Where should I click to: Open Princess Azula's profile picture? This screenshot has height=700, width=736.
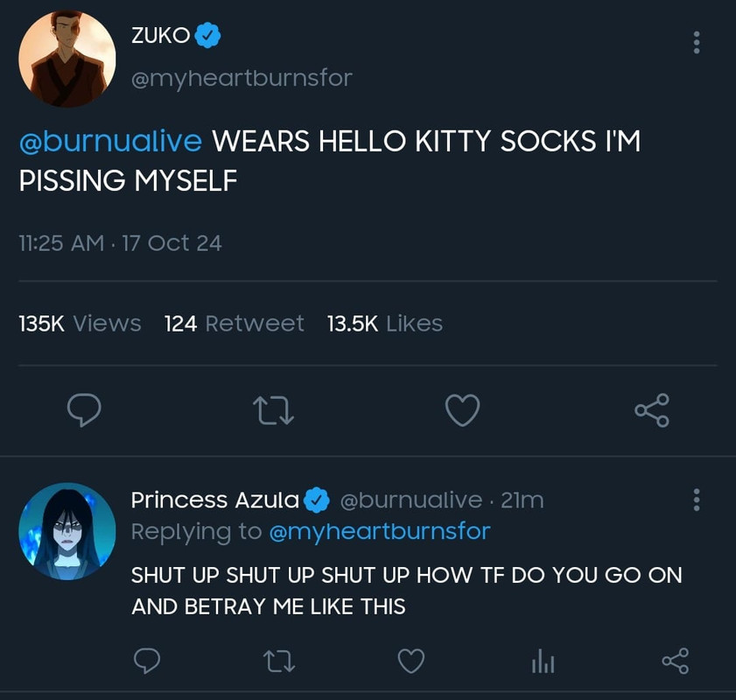click(x=67, y=531)
